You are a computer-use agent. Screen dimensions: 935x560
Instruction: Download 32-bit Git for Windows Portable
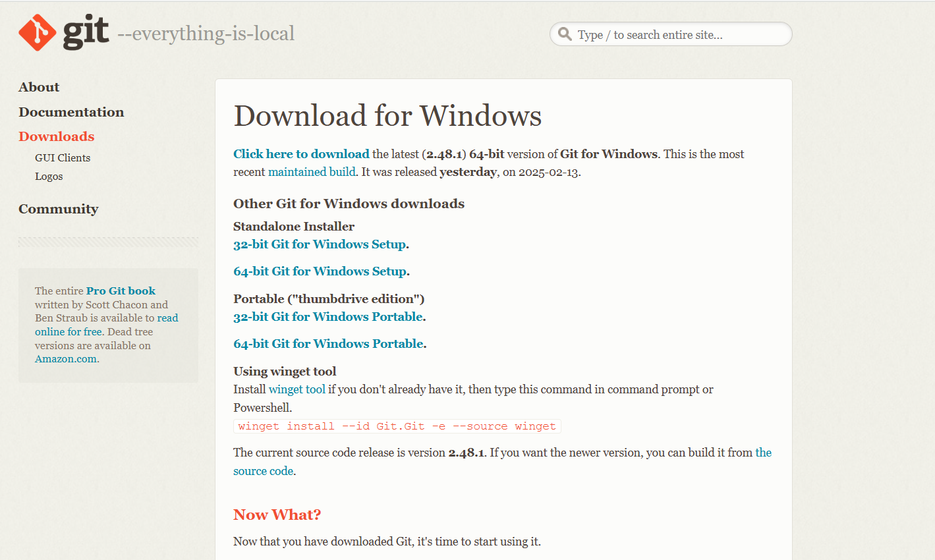click(328, 317)
